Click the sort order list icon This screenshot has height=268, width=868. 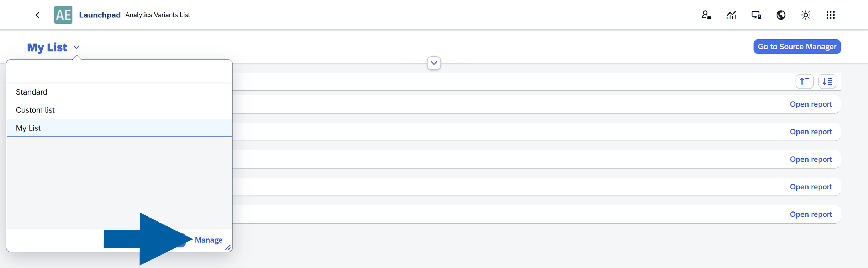point(827,81)
